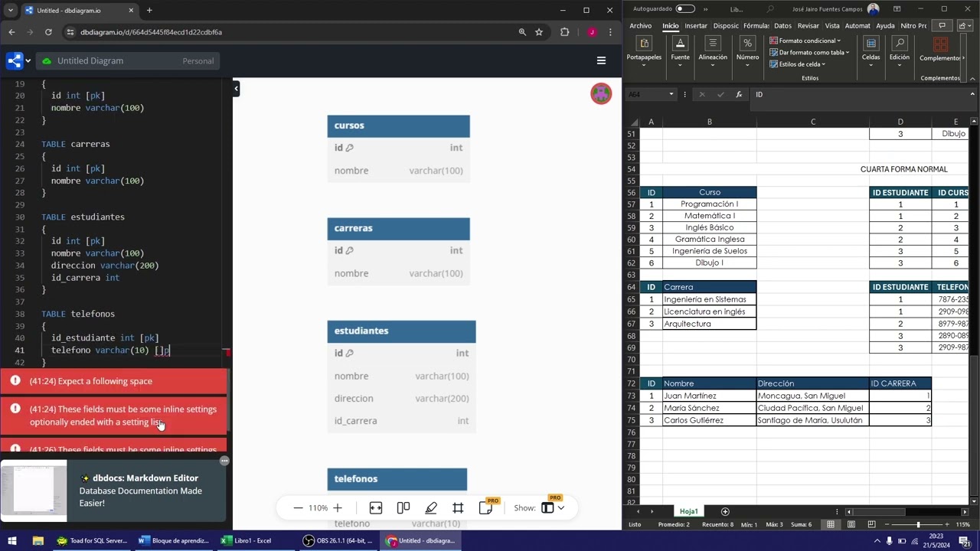This screenshot has height=551, width=980.
Task: Open the dbdiagram logo menu
Action: [x=18, y=60]
